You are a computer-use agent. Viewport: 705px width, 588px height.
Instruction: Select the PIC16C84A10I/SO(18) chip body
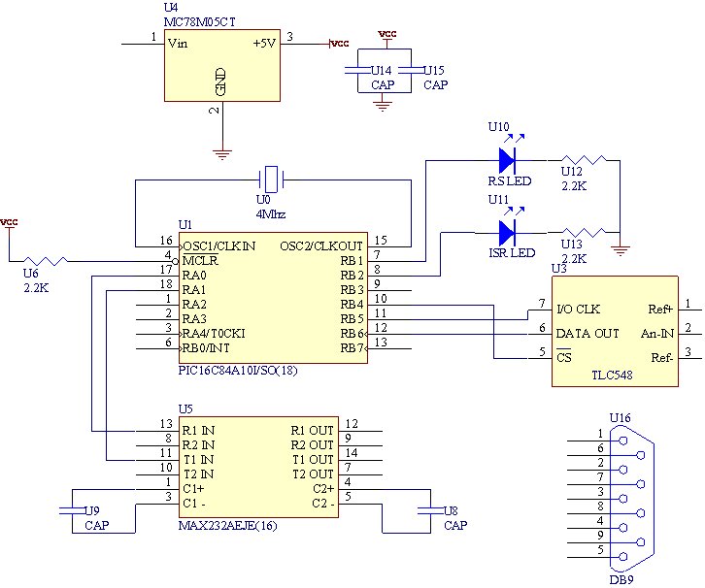(x=274, y=298)
